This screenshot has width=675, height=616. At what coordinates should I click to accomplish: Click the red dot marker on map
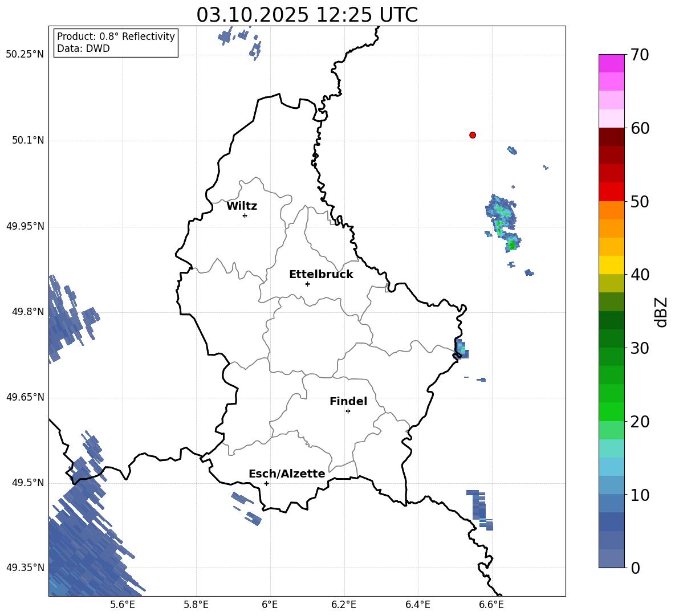473,135
